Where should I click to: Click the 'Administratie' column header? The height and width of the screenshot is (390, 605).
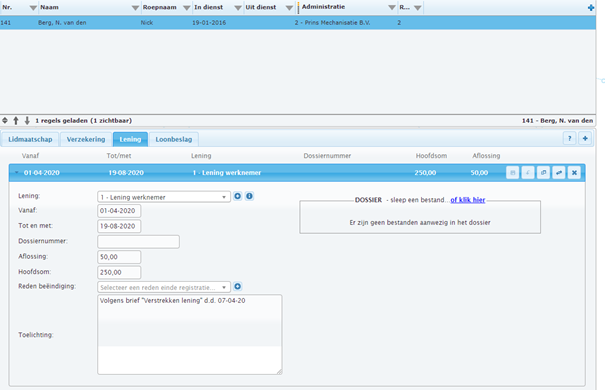coord(323,7)
